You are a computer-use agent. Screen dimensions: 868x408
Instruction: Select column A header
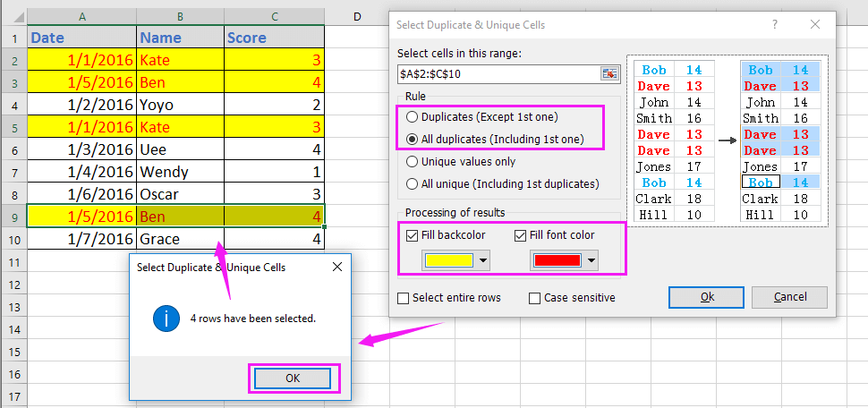tap(82, 17)
